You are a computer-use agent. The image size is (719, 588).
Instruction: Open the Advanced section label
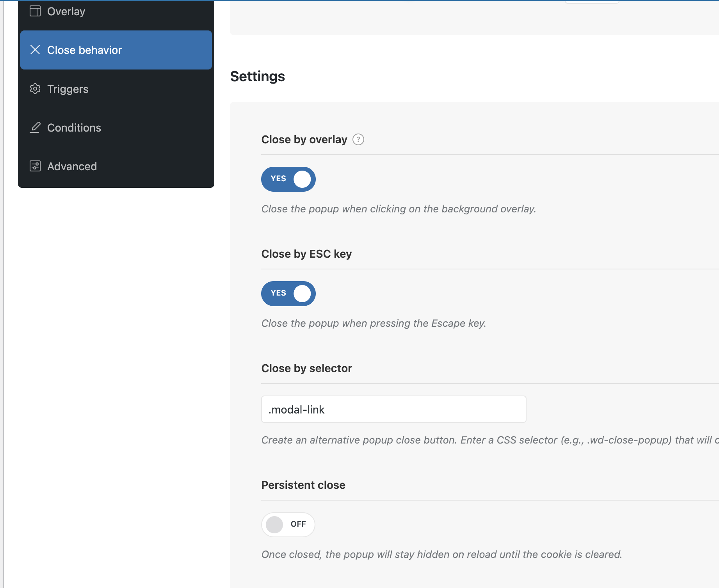pyautogui.click(x=72, y=166)
